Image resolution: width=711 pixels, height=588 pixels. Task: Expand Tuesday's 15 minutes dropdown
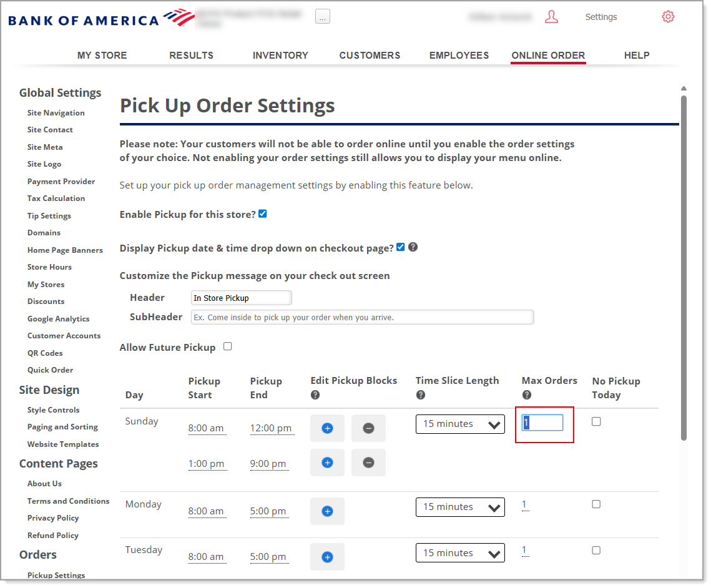pos(460,552)
